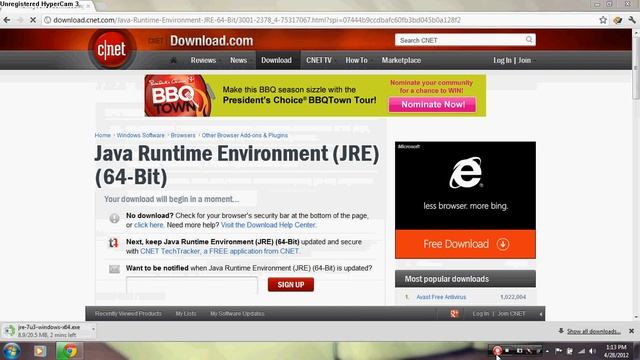Screen dimensions: 640x360
Task: Click the email notification input field
Action: 192,284
